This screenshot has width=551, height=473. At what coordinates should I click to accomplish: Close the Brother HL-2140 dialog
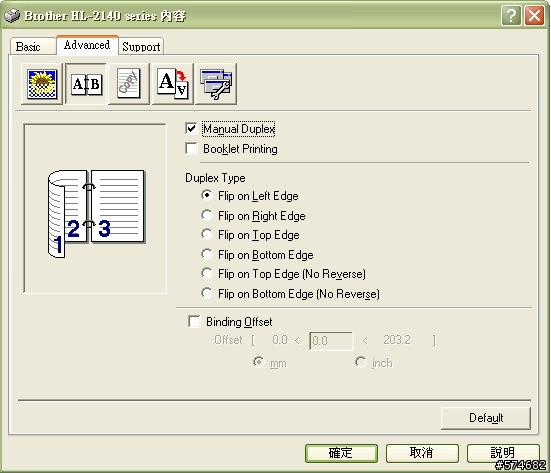[534, 16]
